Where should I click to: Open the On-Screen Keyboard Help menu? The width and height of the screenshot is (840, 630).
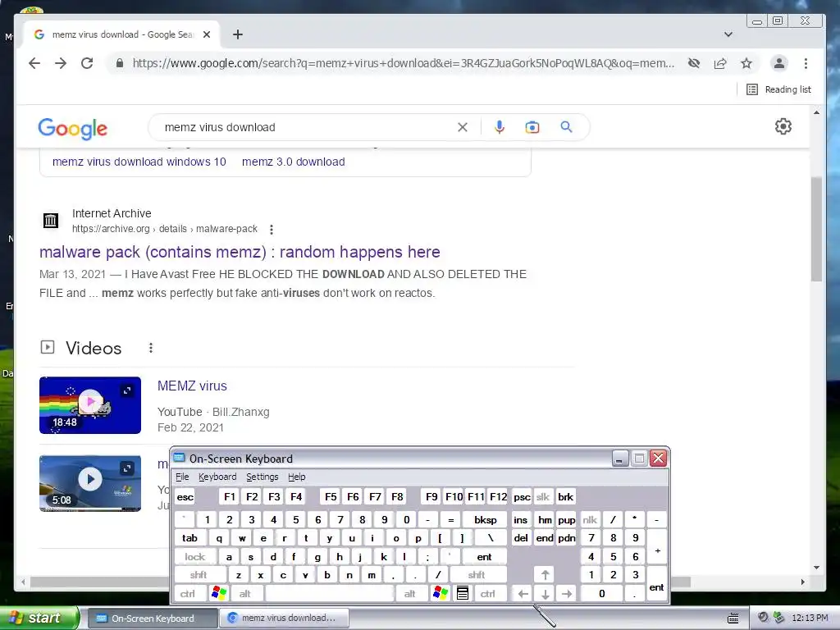tap(296, 477)
